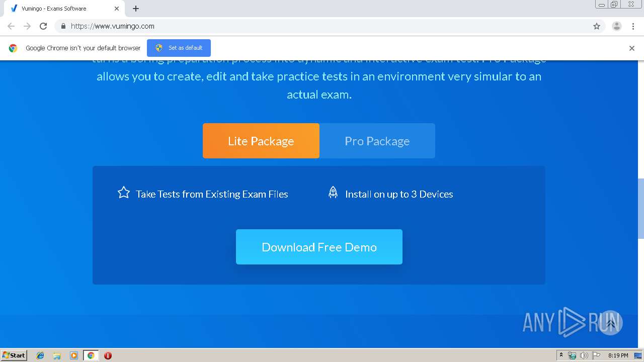Viewport: 644px width, 362px height.
Task: Click the text Install on up to 3 Devices
Action: tap(399, 194)
